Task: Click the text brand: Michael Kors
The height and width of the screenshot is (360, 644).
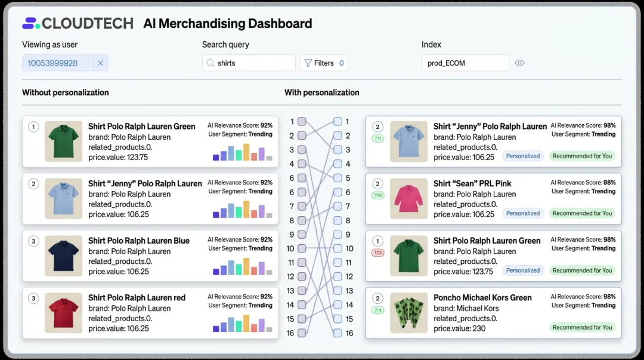Action: [x=466, y=308]
